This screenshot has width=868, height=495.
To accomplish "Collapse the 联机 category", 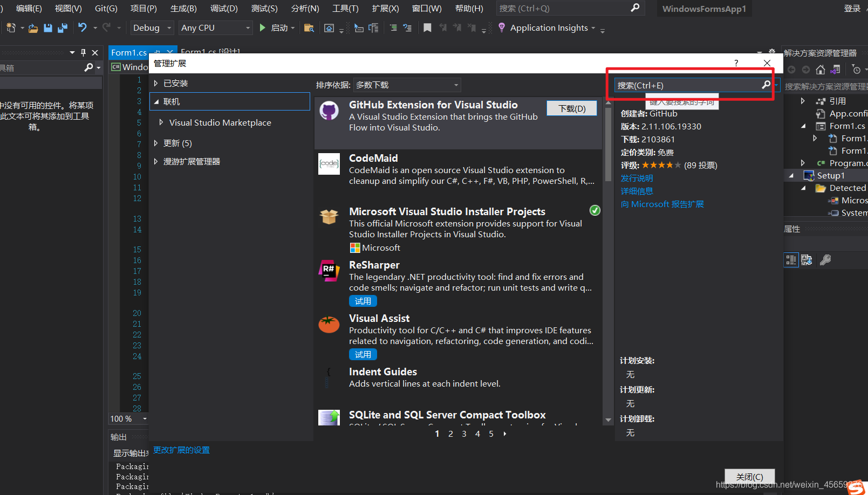I will [x=156, y=101].
